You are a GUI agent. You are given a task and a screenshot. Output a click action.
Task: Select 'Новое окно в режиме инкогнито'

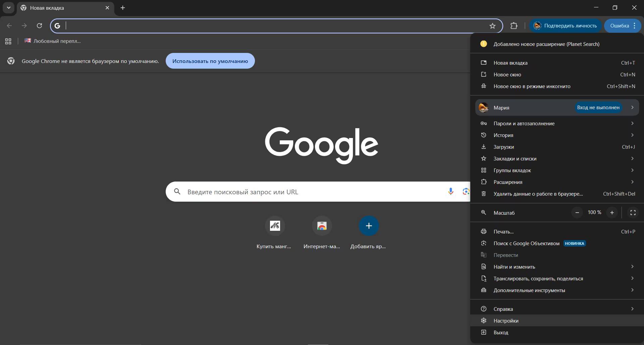point(557,86)
